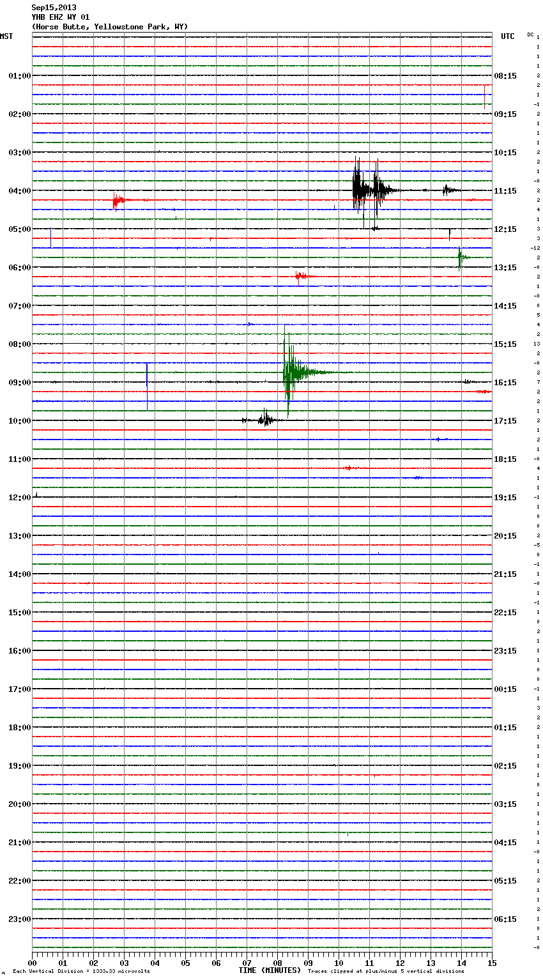Click the red spike on the 01:15 trace
This screenshot has width=543, height=980.
pos(484,96)
